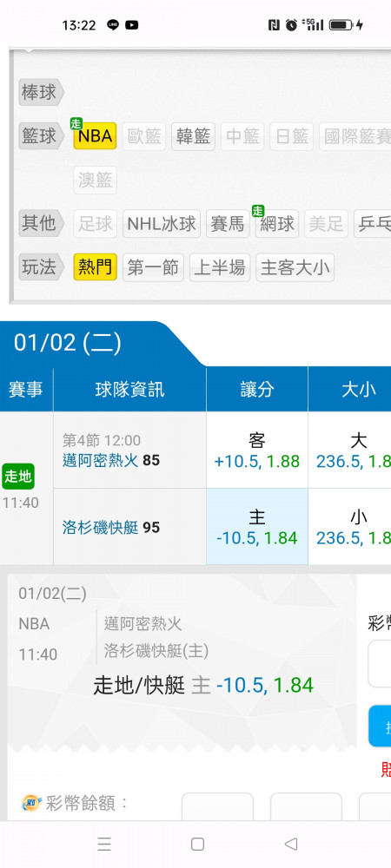391x868 pixels.
Task: Select the NBA league filter
Action: point(96,136)
